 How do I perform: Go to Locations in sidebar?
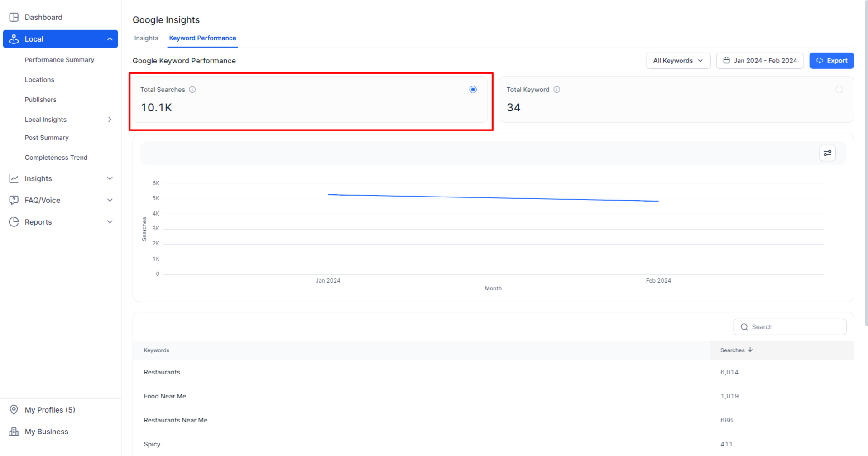coord(39,80)
